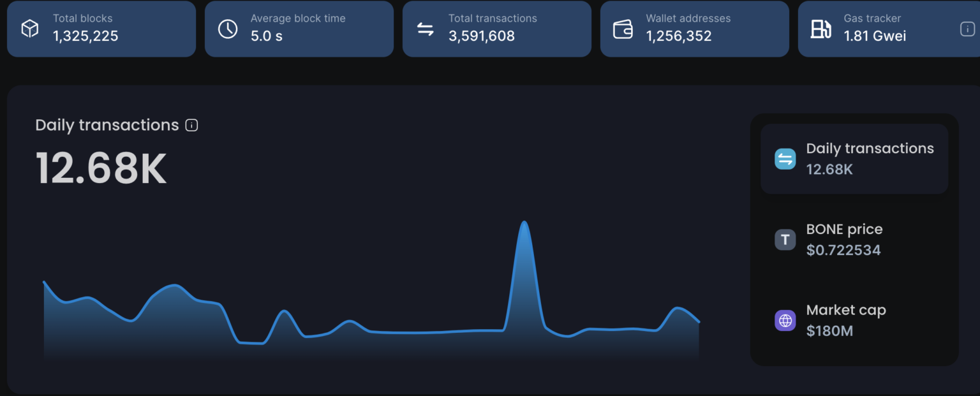Select the Daily transactions chart tab
The height and width of the screenshot is (396, 980).
click(854, 159)
